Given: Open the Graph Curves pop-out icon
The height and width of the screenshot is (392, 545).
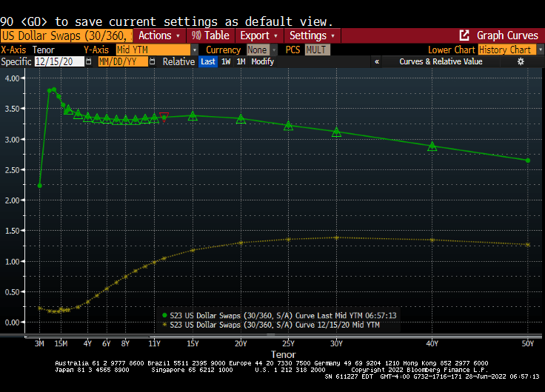Looking at the screenshot, I should tap(464, 36).
